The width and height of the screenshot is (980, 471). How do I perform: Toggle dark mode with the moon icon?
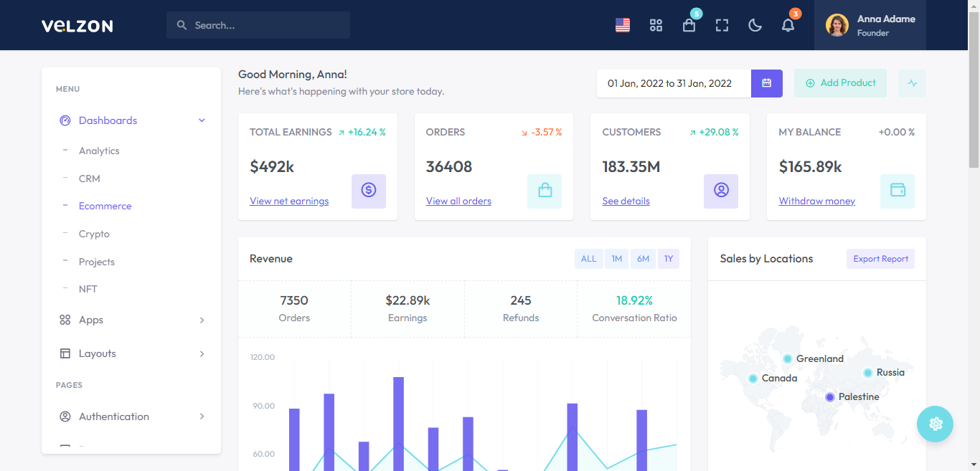755,25
